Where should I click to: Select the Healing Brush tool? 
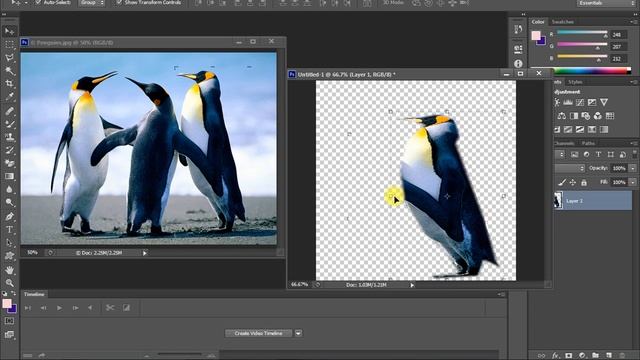click(x=9, y=111)
